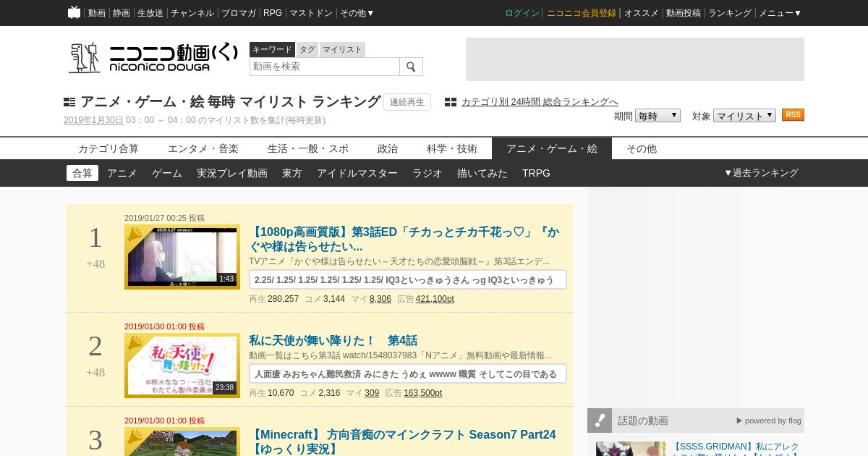Click the search magnifier button
Screen dimensions: 868x456
pos(411,67)
